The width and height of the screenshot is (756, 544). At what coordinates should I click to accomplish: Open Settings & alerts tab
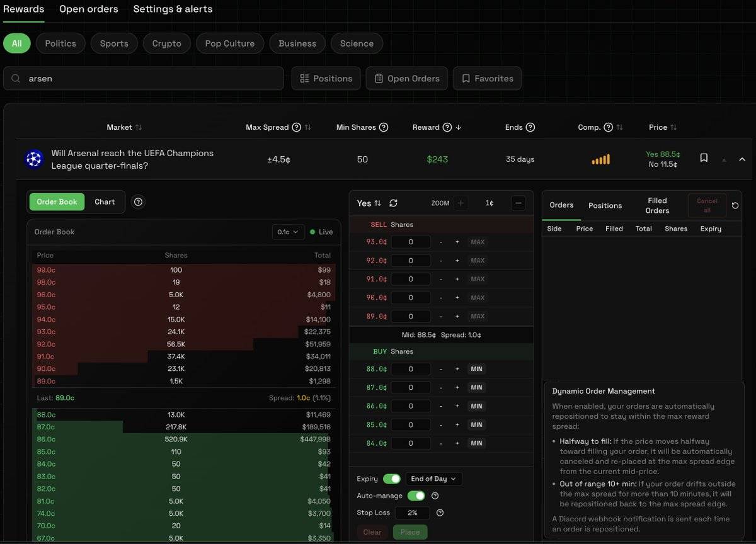pos(173,9)
